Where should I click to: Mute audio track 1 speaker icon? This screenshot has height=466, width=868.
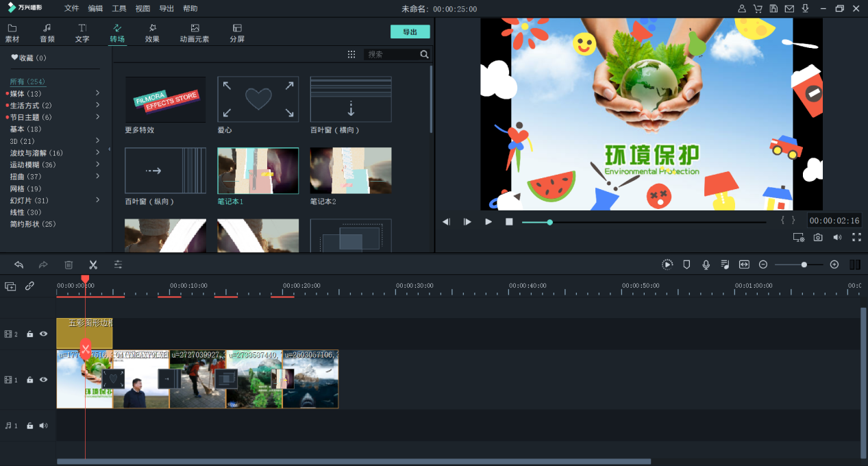tap(44, 426)
